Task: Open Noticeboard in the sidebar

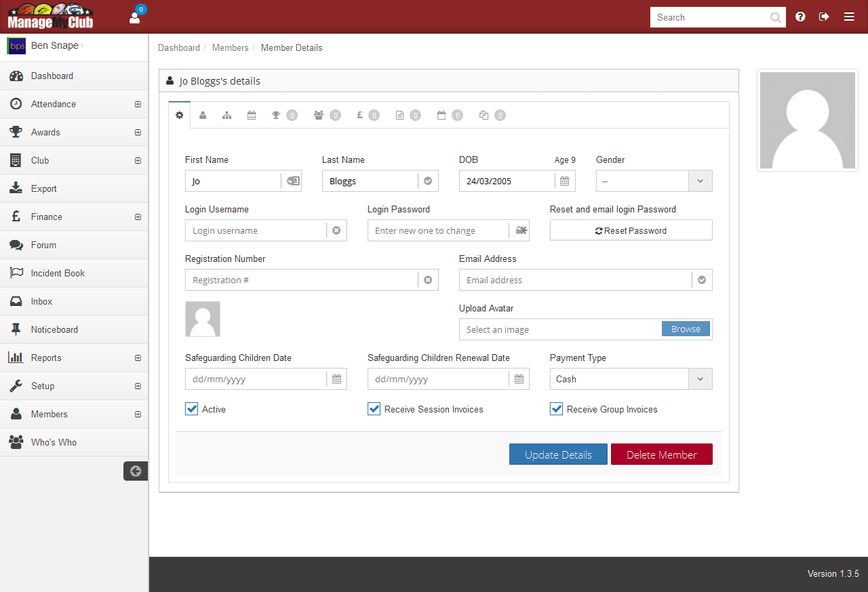Action: (74, 330)
